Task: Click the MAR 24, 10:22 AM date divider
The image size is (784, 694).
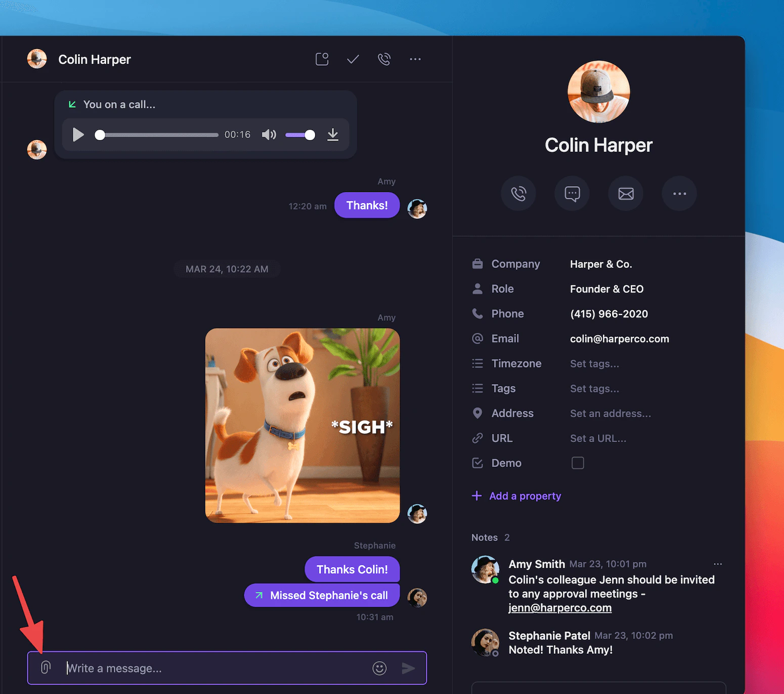Action: 227,269
